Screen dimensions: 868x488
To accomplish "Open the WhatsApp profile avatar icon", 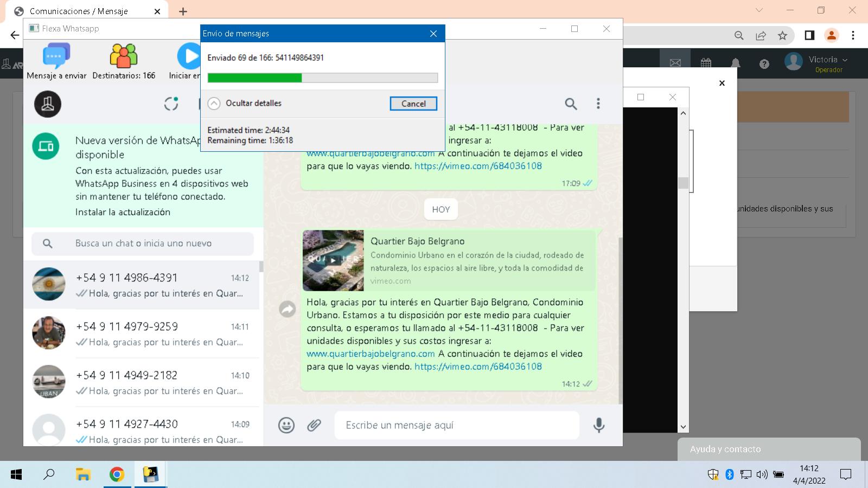I will (48, 104).
